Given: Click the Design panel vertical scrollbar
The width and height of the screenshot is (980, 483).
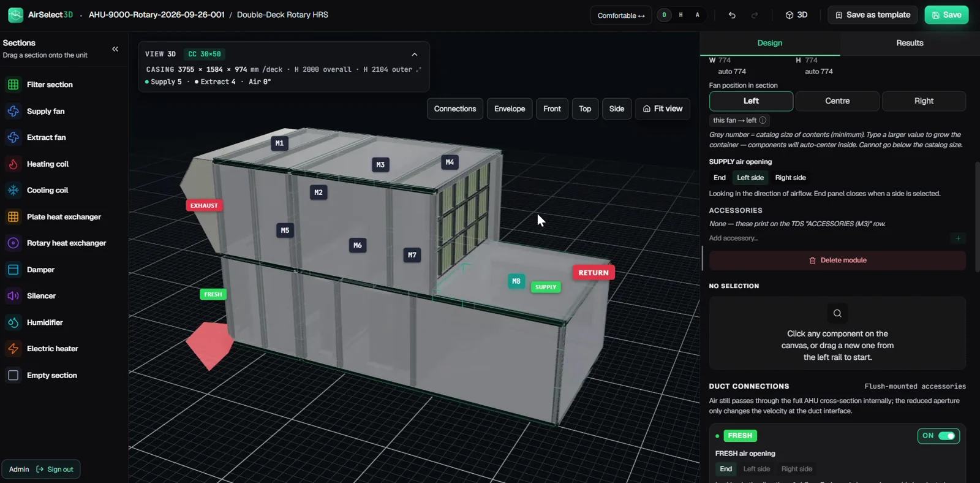Looking at the screenshot, I should pyautogui.click(x=977, y=217).
